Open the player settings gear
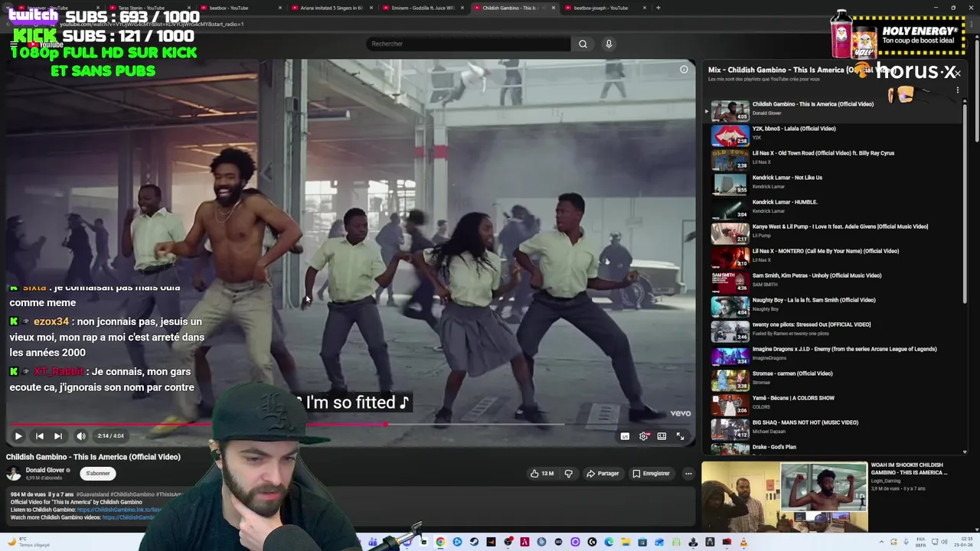980x551 pixels. 643,436
